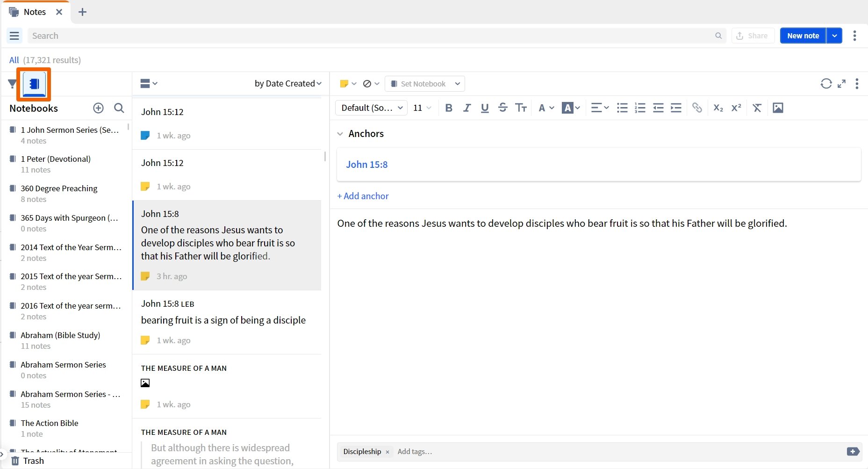Insert a hyperlink with the link icon
868x469 pixels.
coord(697,108)
